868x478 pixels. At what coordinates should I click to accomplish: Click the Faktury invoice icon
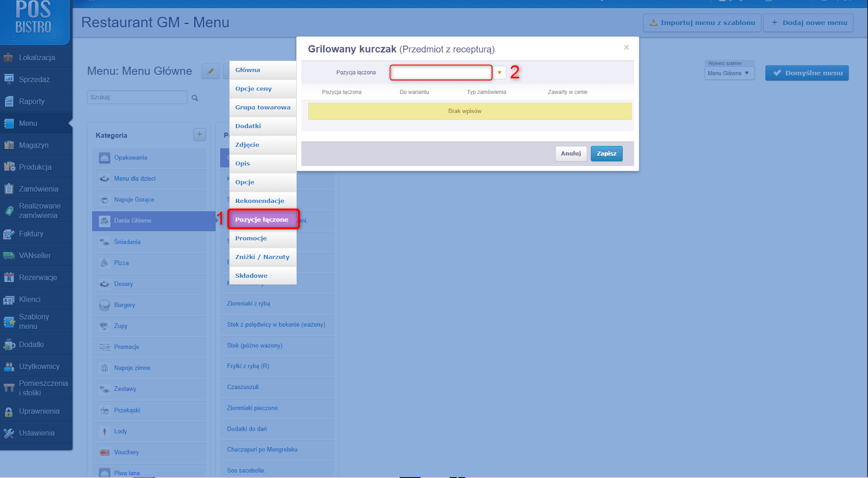pos(9,234)
